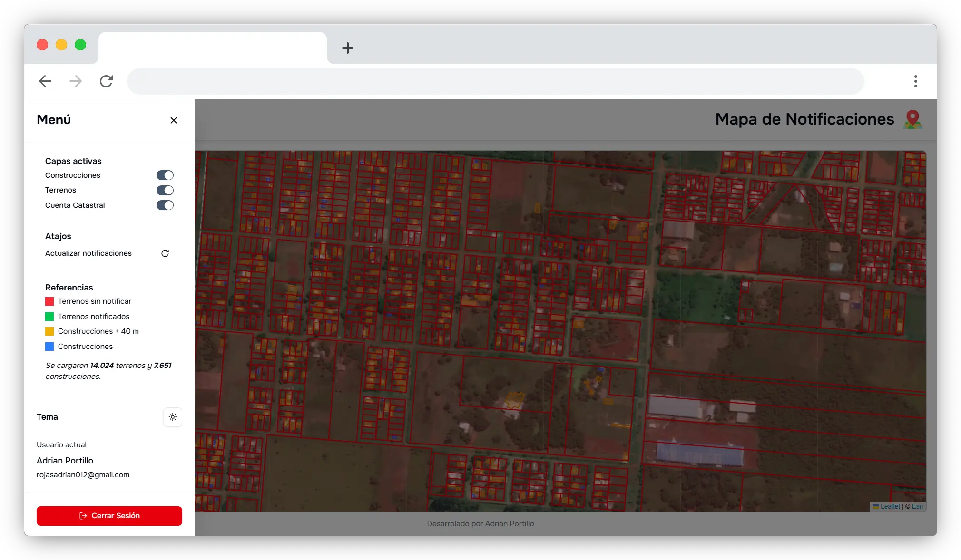Open the browser three-dot menu
This screenshot has height=560, width=961.
click(x=915, y=81)
